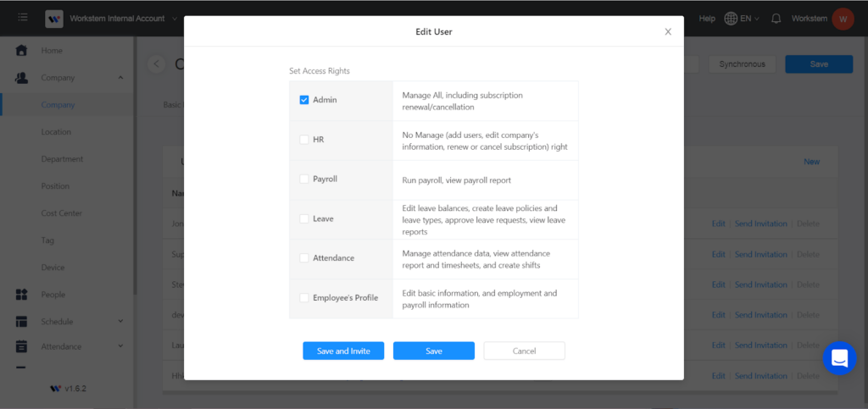Click the Save and Invite button
The height and width of the screenshot is (409, 868).
pyautogui.click(x=343, y=351)
